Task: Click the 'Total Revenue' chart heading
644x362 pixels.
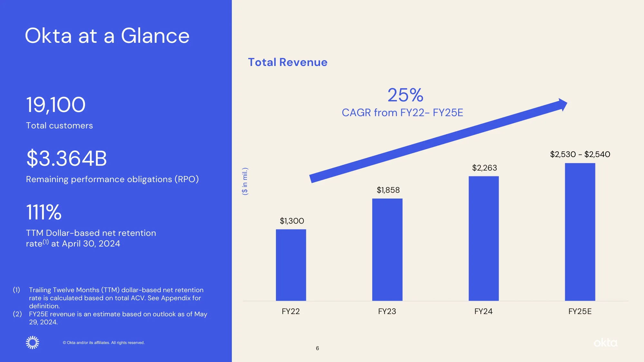Action: coord(288,62)
